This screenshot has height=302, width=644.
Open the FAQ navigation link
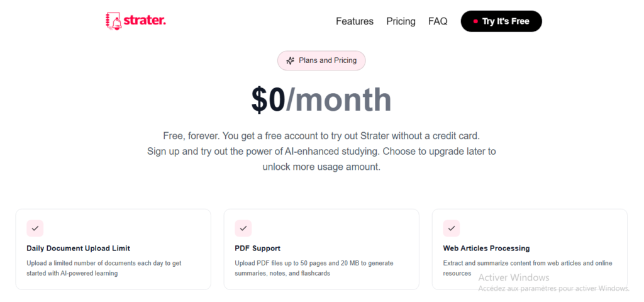438,21
